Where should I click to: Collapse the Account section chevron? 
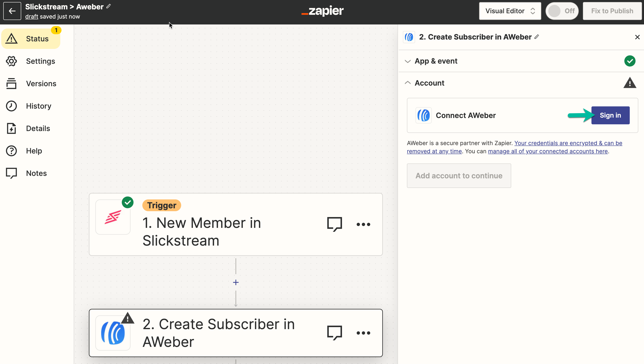click(408, 83)
